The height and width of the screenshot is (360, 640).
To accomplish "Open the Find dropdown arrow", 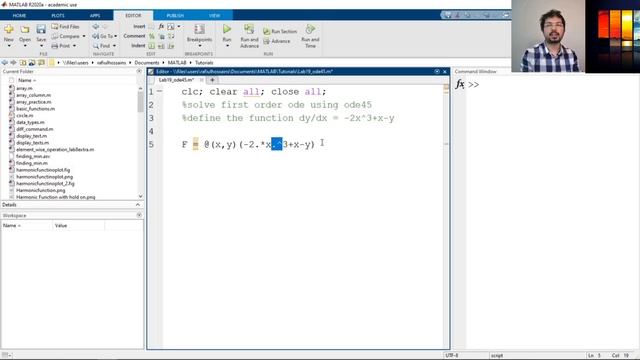I will pos(114,46).
